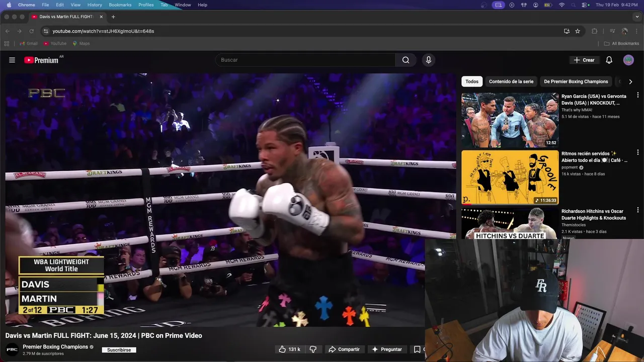Image resolution: width=644 pixels, height=362 pixels.
Task: Open the Profiles menu
Action: (146, 5)
